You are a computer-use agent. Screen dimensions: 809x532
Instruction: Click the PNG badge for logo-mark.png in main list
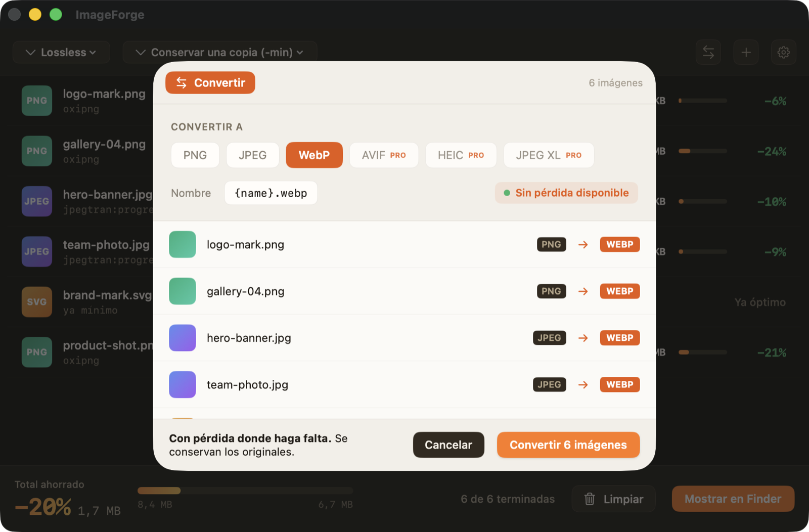37,101
